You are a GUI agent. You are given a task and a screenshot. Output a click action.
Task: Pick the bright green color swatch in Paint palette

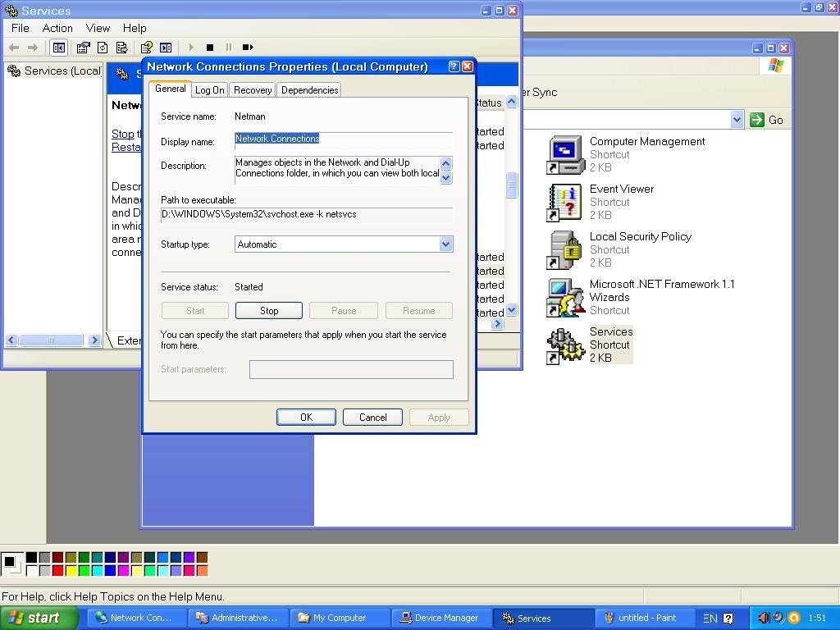tap(84, 571)
